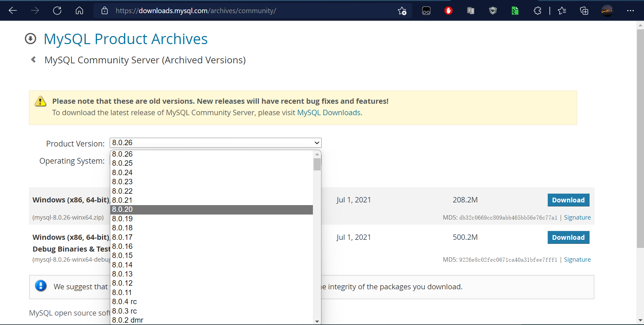
Task: Select version 8.0.2 dmr option
Action: (212, 320)
